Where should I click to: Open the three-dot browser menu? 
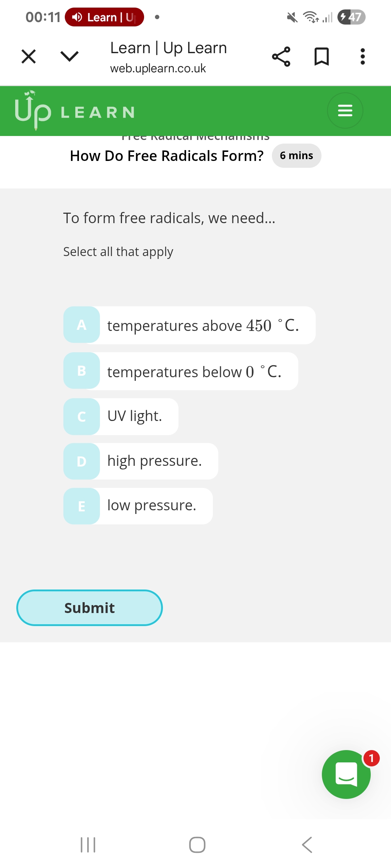tap(362, 56)
